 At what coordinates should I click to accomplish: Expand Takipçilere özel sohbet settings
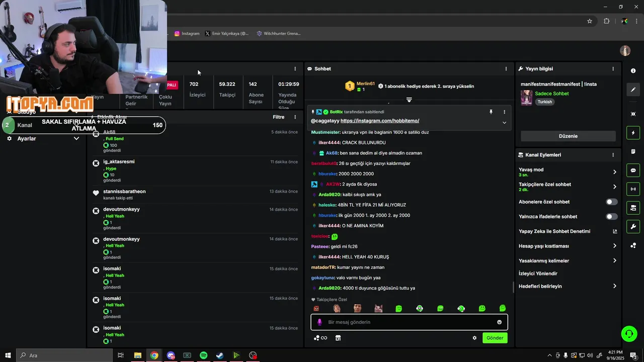tap(615, 187)
